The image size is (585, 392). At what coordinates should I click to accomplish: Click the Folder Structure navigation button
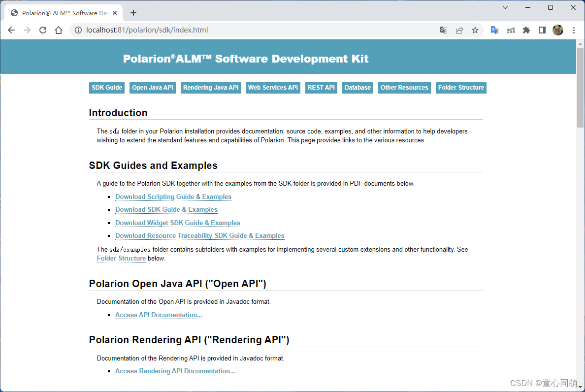click(x=461, y=88)
